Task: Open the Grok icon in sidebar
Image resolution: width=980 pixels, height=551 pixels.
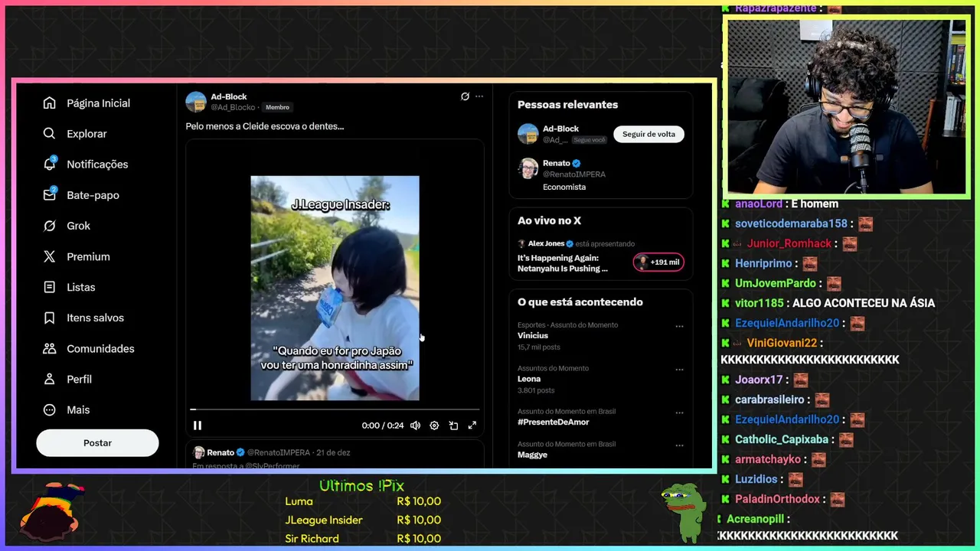Action: click(49, 226)
